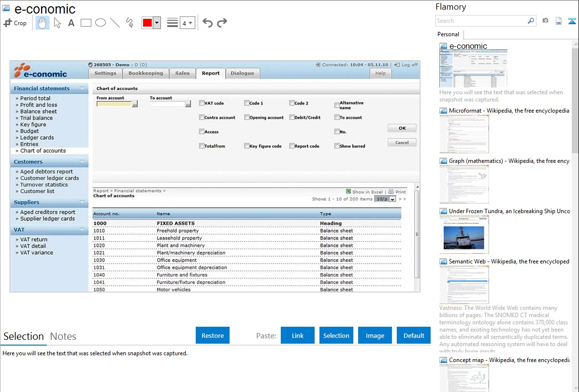Image resolution: width=579 pixels, height=392 pixels.
Task: Undo the last annotation
Action: pyautogui.click(x=207, y=23)
